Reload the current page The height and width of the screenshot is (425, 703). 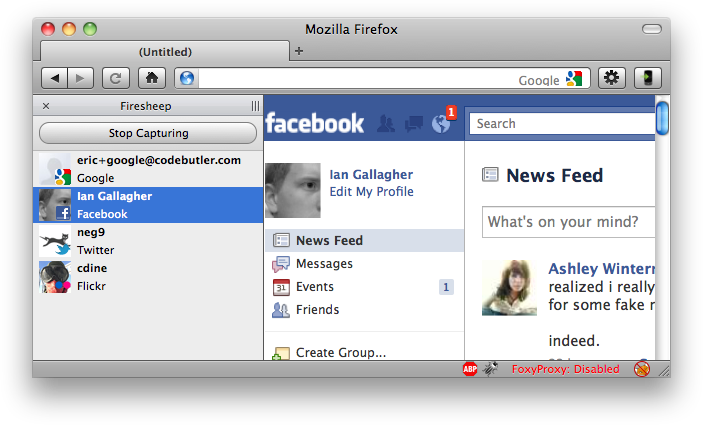click(x=115, y=78)
